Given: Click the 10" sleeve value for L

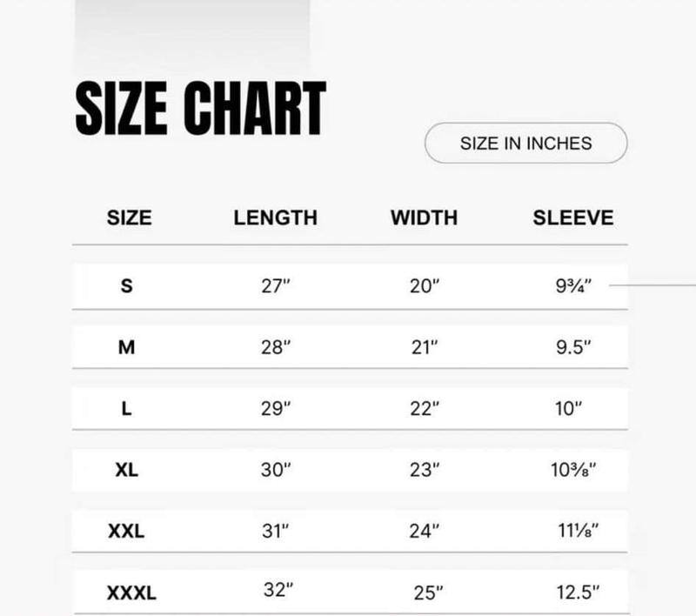Looking at the screenshot, I should [x=568, y=409].
